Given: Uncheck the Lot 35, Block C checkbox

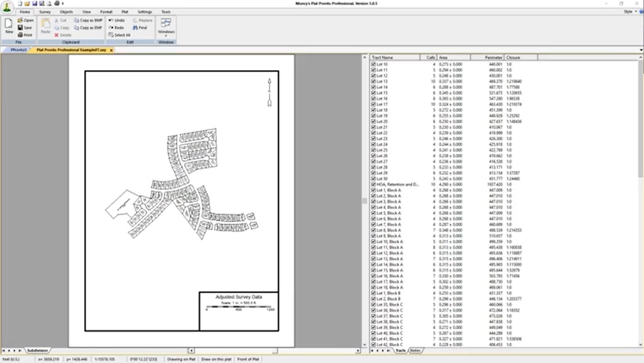Looking at the screenshot, I should click(373, 304).
